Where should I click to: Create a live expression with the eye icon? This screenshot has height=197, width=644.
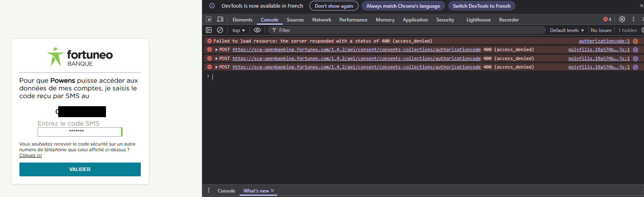coord(257,30)
